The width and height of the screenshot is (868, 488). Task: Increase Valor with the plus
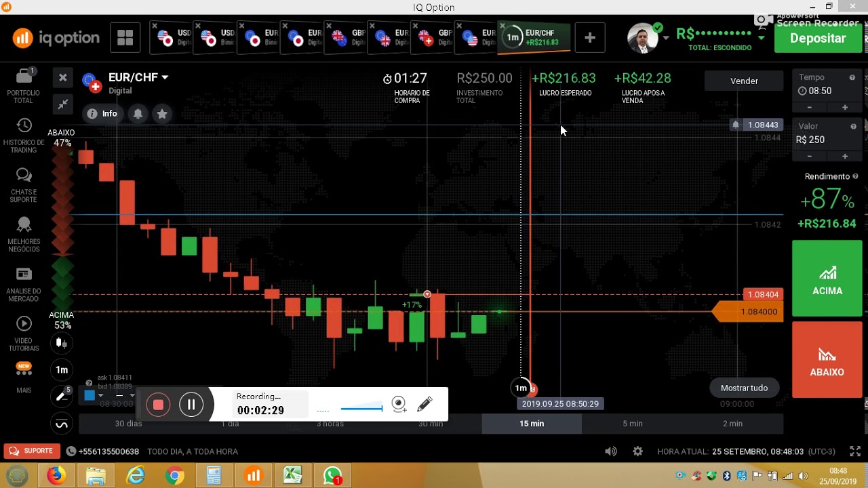point(844,156)
